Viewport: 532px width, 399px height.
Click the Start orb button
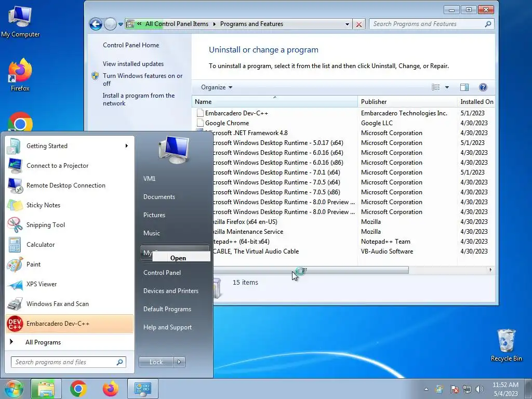[x=14, y=389]
